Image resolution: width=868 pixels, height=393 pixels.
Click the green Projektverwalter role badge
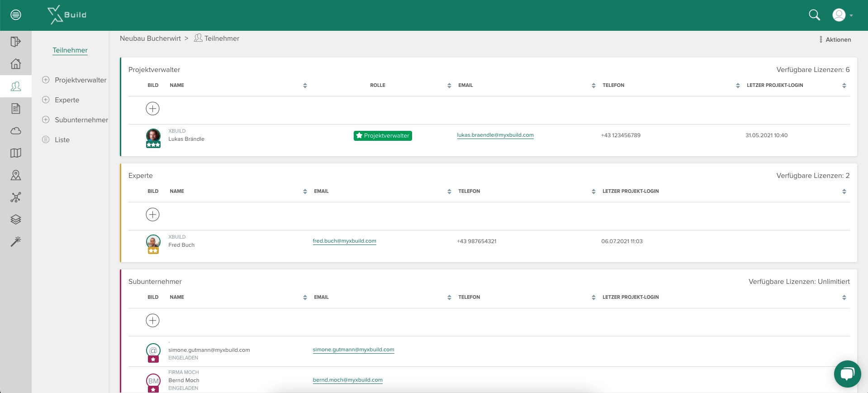[383, 135]
